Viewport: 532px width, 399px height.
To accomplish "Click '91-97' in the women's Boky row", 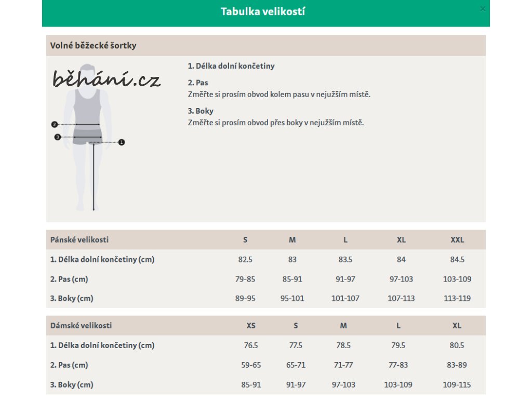I will [x=296, y=385].
